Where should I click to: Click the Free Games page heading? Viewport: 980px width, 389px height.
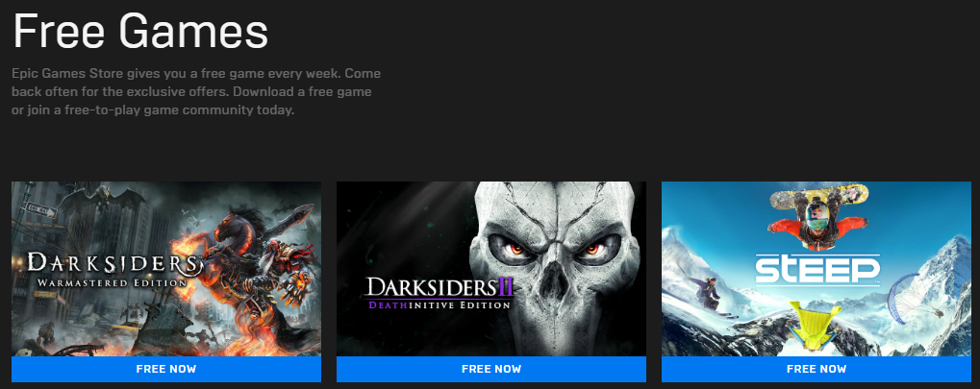140,32
